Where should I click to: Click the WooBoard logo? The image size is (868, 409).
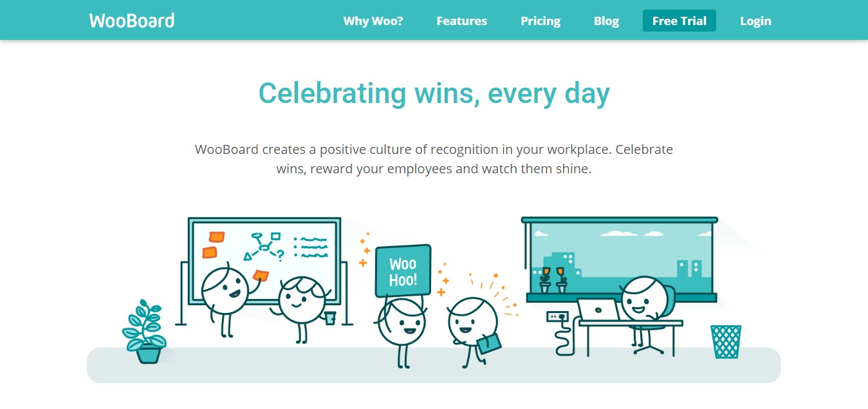pos(132,21)
